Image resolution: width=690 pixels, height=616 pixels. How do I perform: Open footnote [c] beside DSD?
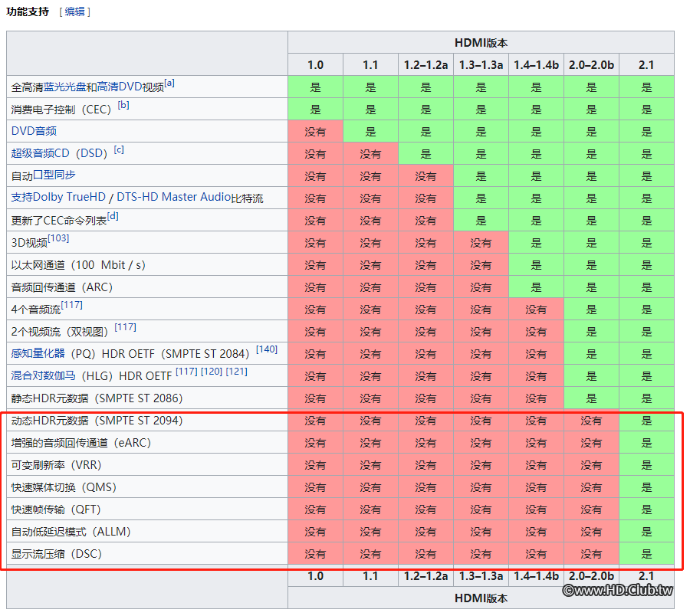coord(119,149)
